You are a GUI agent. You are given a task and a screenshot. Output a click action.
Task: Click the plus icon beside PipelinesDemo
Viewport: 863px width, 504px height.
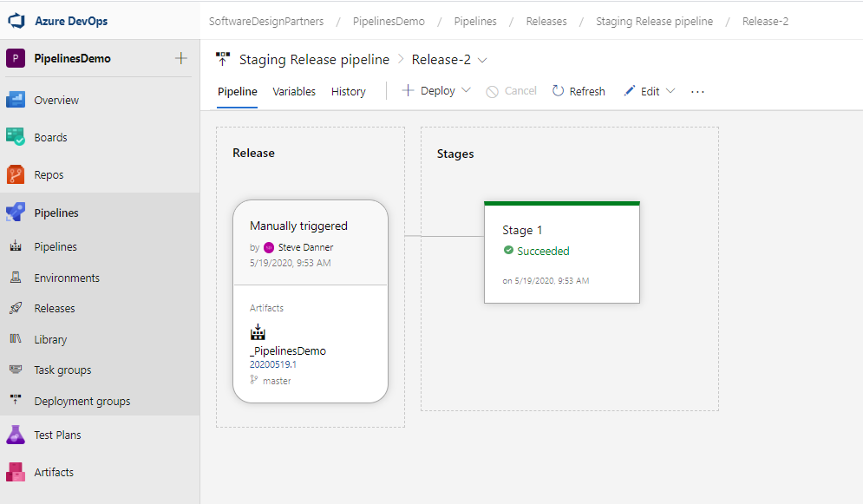click(180, 58)
